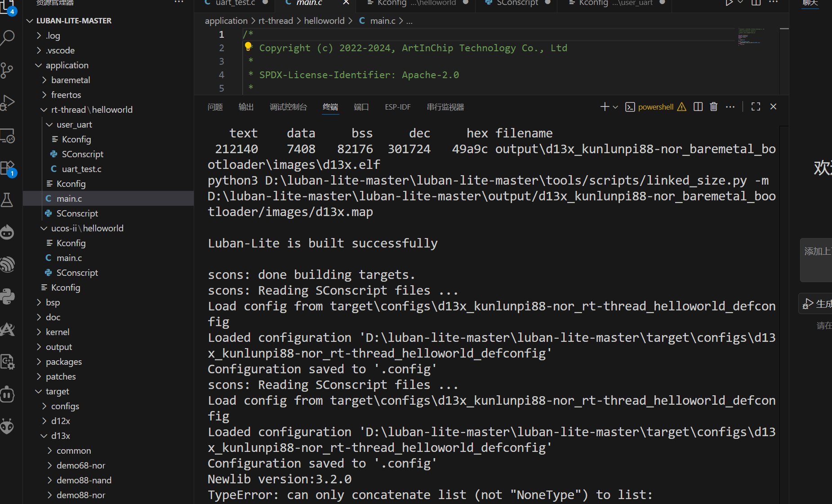Split the terminal with split icon
The width and height of the screenshot is (832, 504).
[x=698, y=107]
